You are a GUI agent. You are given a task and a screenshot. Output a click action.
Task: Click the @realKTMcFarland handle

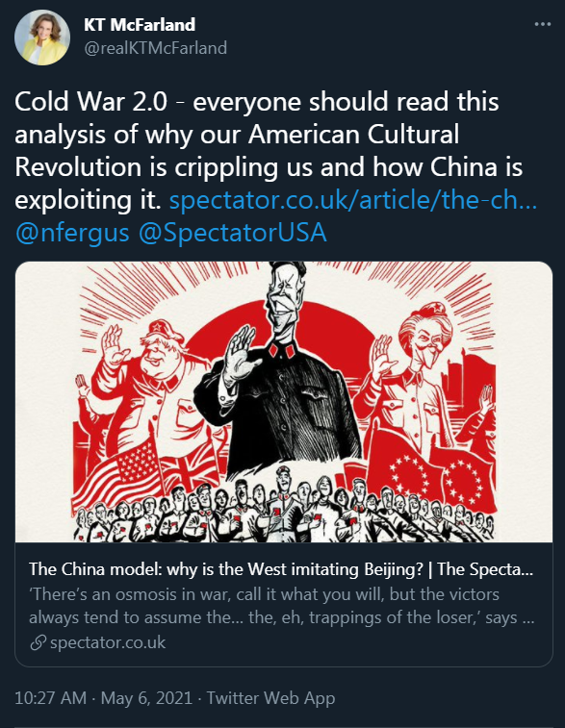(x=156, y=48)
